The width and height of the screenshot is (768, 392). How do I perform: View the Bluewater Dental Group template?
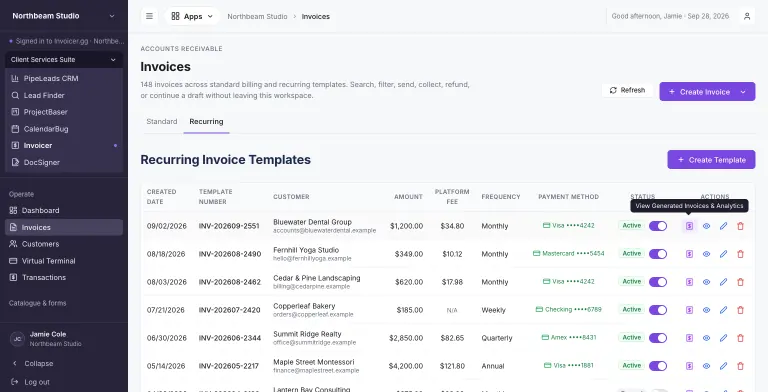coord(706,226)
